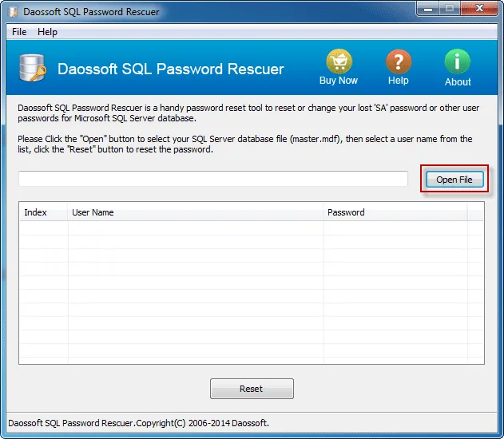Click the Open File button
The height and width of the screenshot is (439, 504).
click(454, 180)
